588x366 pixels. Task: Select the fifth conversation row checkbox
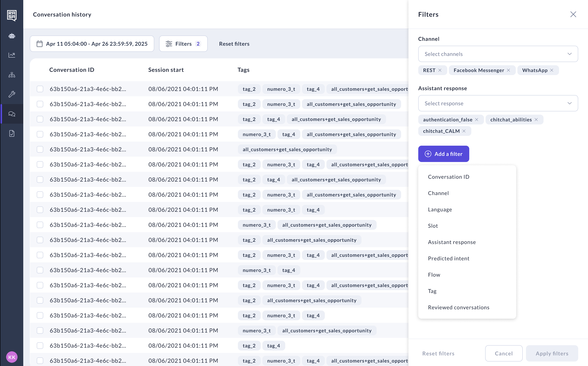click(x=40, y=149)
